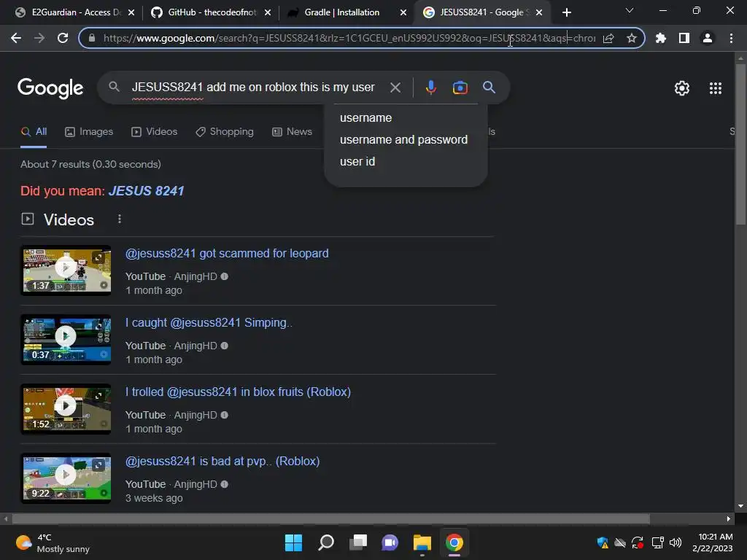Open the Videos section three-dot options
Screen dimensions: 747x560
click(120, 219)
